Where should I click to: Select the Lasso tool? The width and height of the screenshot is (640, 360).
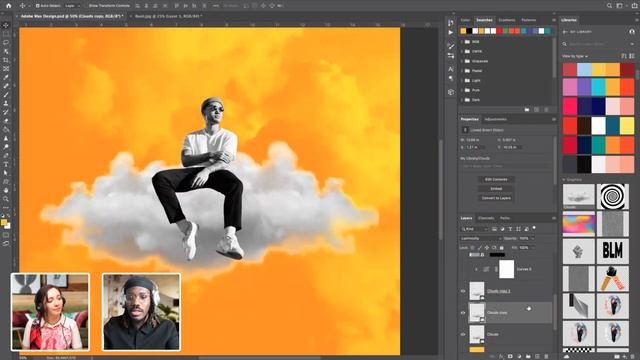(x=6, y=42)
